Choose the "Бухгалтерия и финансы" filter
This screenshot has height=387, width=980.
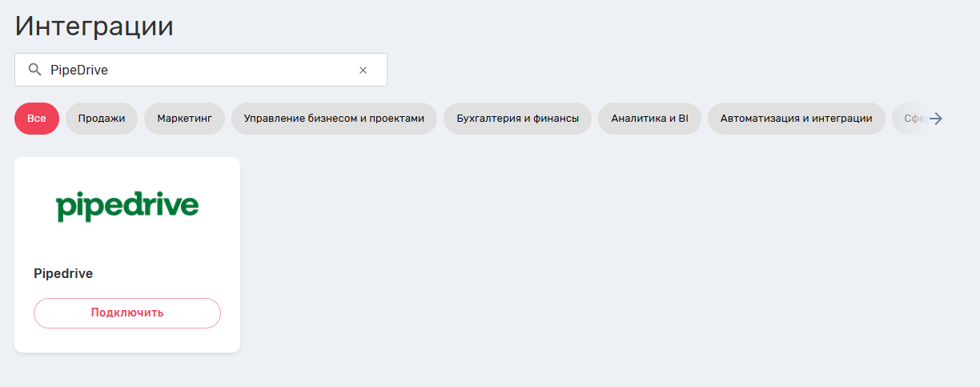click(517, 119)
